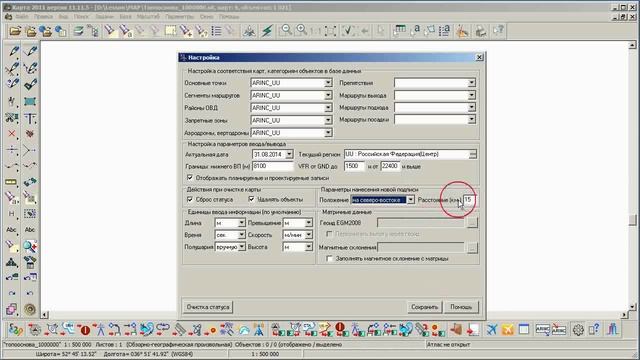
Task: Enable 'Заполнять магнитное склонение с матрицы' checkbox
Action: tap(329, 258)
